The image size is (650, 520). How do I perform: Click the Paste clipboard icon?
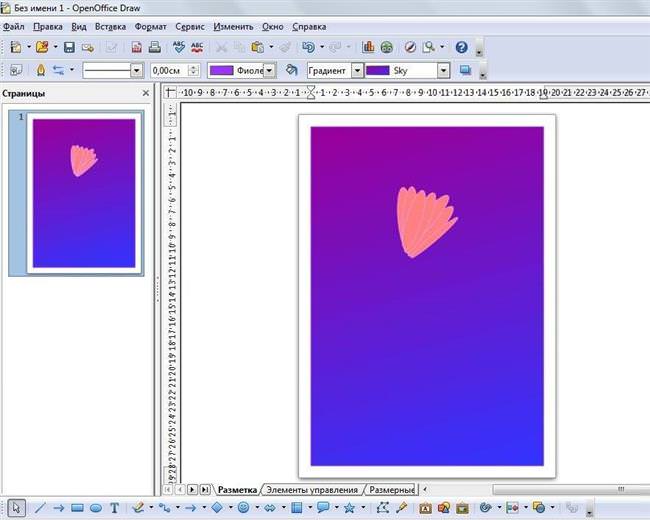(257, 47)
